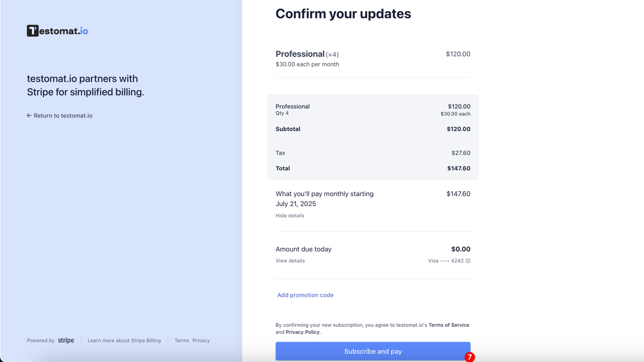Open the Add promotion code field

click(x=305, y=295)
